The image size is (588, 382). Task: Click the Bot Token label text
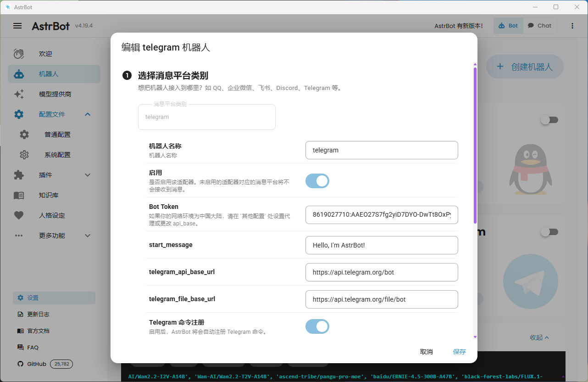pos(164,207)
